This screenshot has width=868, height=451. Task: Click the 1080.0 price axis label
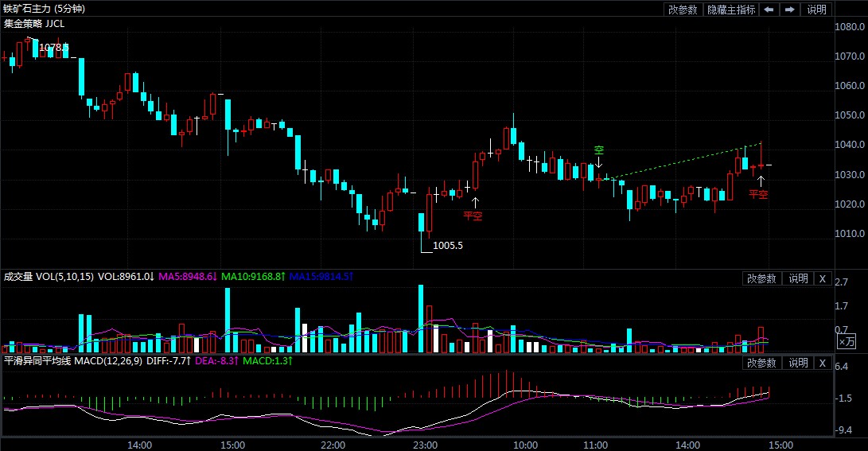click(x=850, y=27)
